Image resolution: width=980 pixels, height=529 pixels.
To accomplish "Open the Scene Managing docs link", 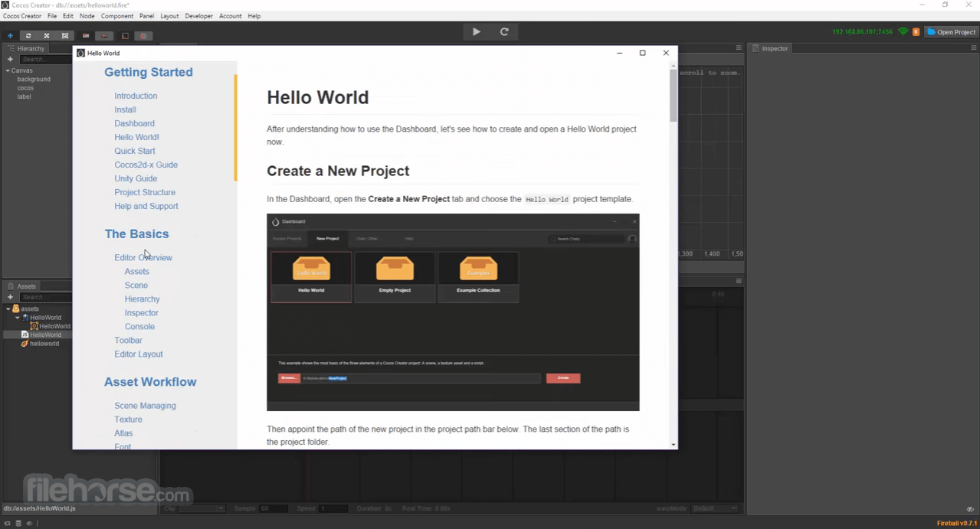I will 145,406.
